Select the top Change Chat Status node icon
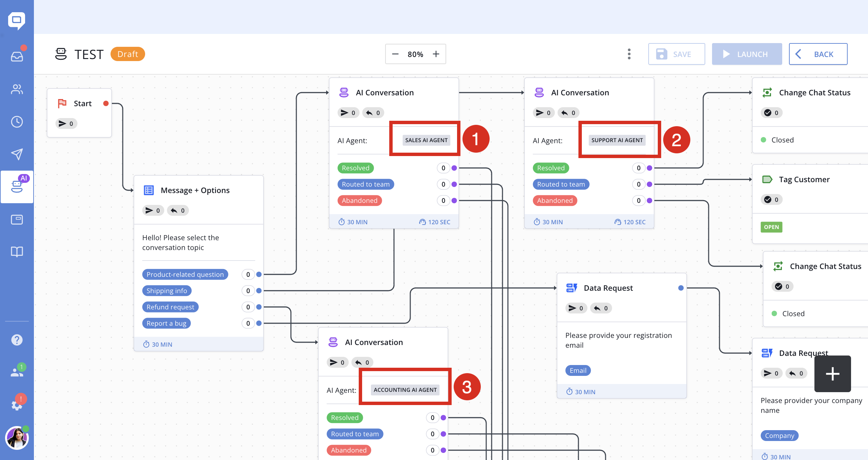868x460 pixels. coord(767,93)
